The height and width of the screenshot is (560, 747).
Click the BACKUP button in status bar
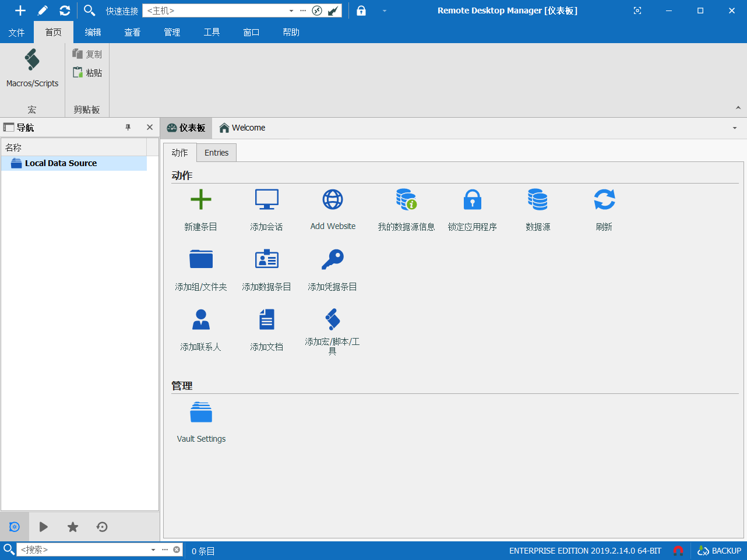pos(720,550)
